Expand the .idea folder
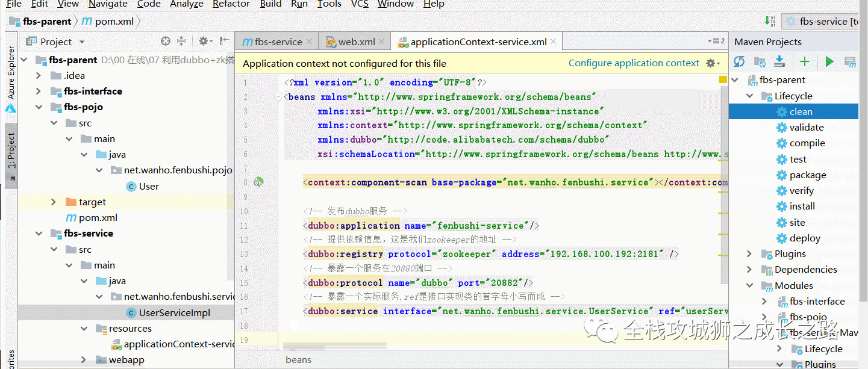Viewport: 868px width, 369px height. (x=39, y=75)
